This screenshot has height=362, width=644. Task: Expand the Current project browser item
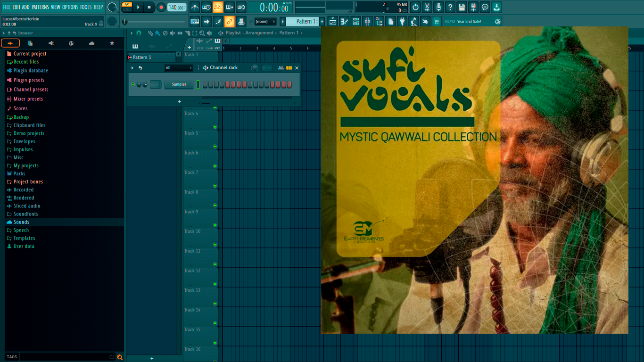pyautogui.click(x=30, y=54)
